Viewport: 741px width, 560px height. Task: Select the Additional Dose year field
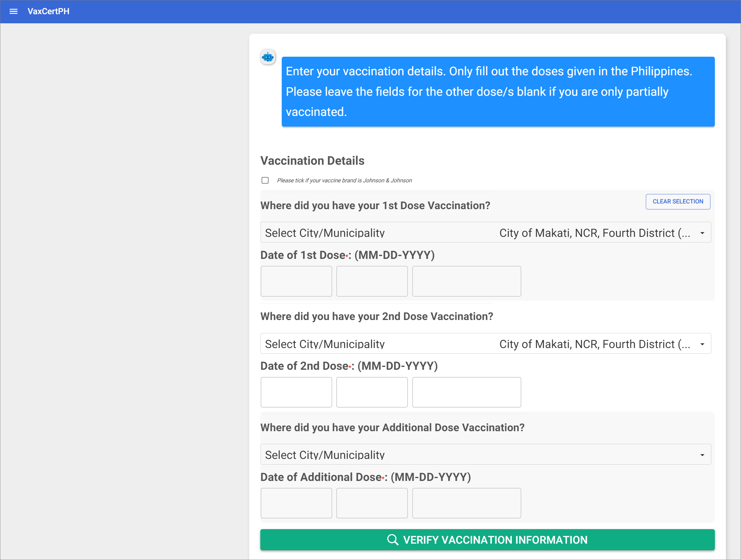[x=466, y=503]
